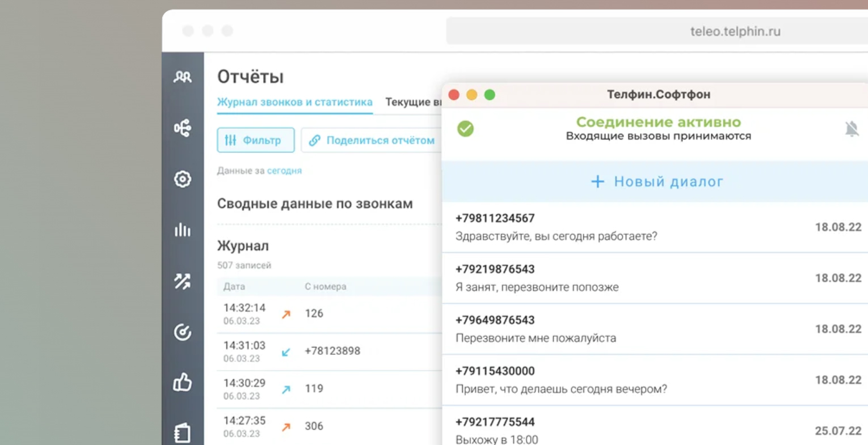Open the dialog with +79115430000
868x445 pixels.
[x=655, y=380]
